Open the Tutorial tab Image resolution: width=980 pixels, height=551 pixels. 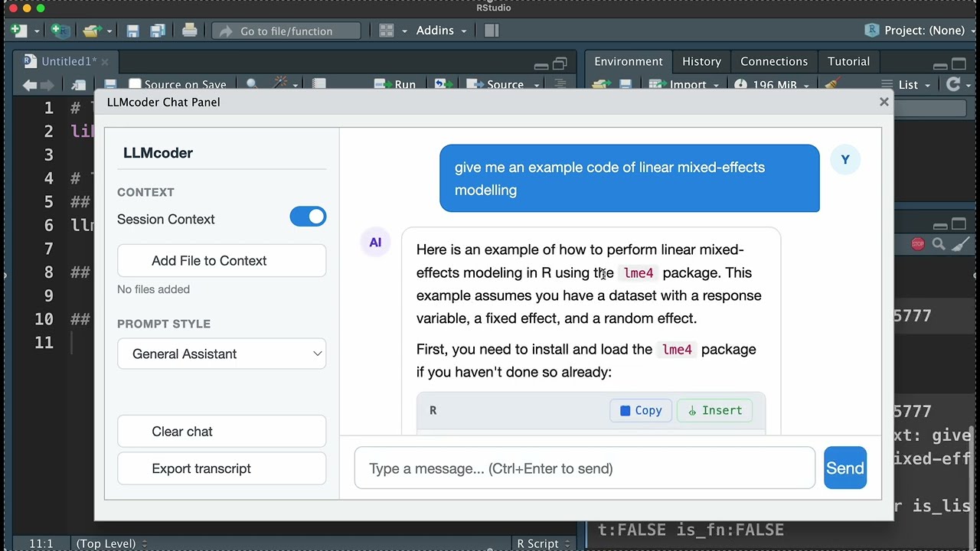(x=848, y=61)
